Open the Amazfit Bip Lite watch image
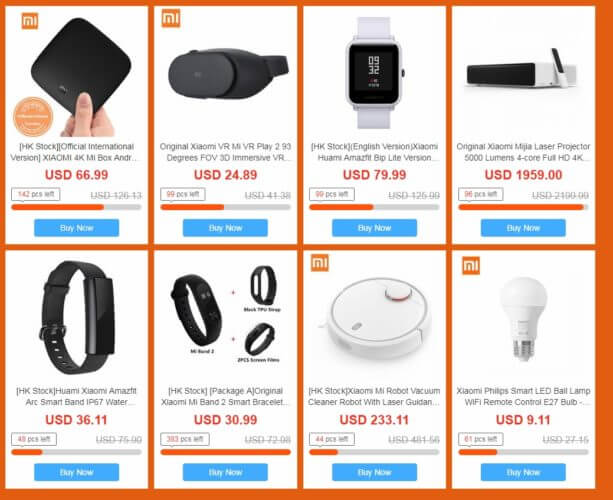 click(x=375, y=73)
